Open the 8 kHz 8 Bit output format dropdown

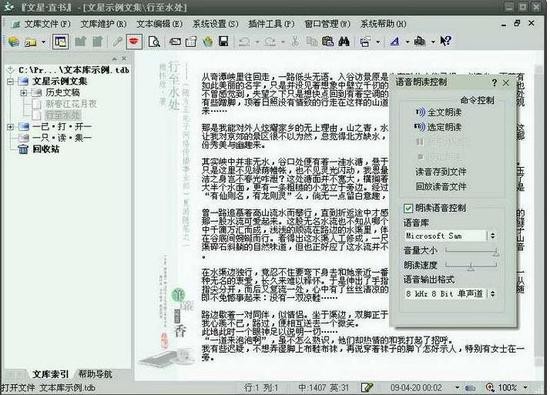pyautogui.click(x=492, y=294)
